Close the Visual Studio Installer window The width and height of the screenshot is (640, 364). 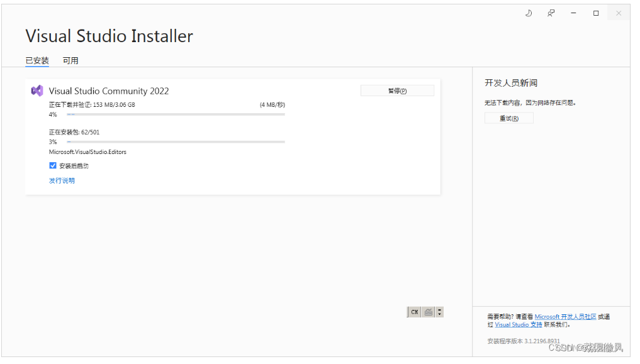coord(619,13)
